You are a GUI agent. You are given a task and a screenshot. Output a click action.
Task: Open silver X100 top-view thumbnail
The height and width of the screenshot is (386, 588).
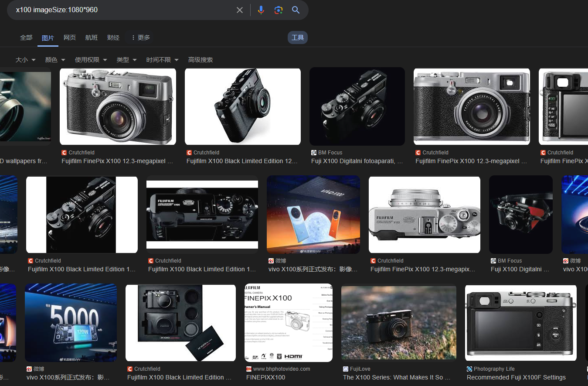[x=425, y=215]
